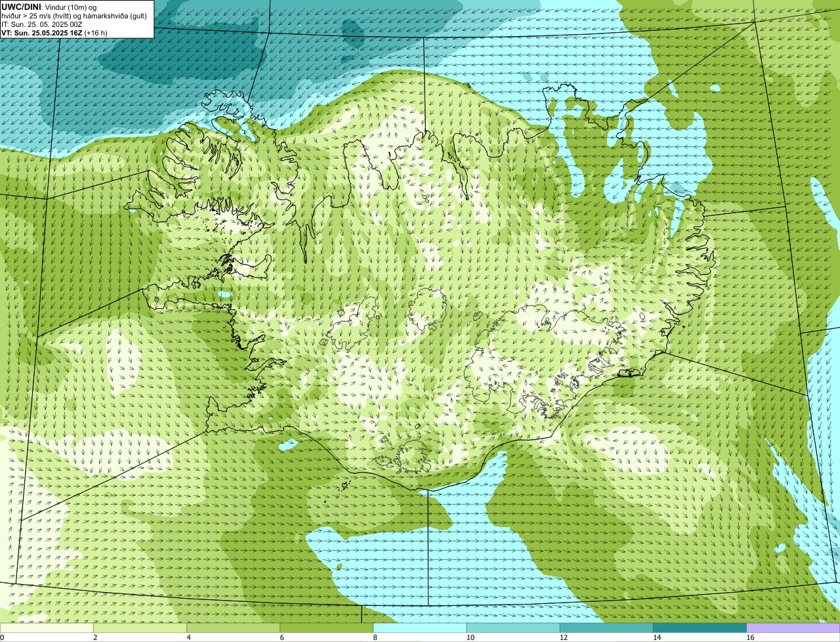The image size is (840, 642).
Task: Click the legend scale label '4'
Action: pos(188,637)
